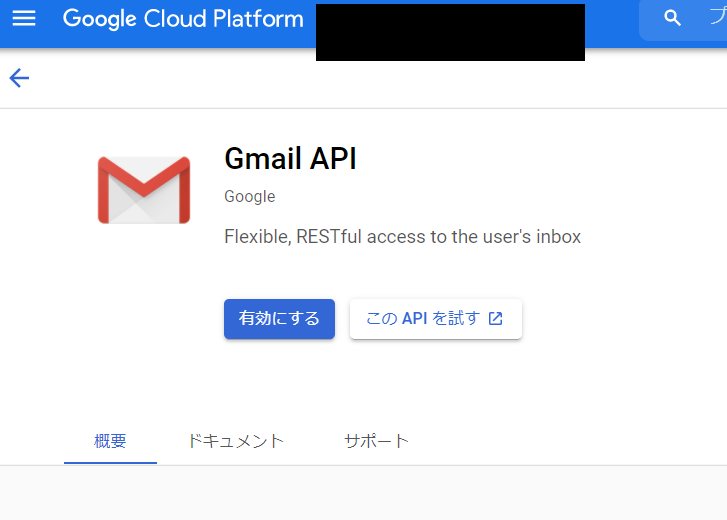
Task: Click the blue underline beneath the 概要 tab
Action: pos(110,463)
